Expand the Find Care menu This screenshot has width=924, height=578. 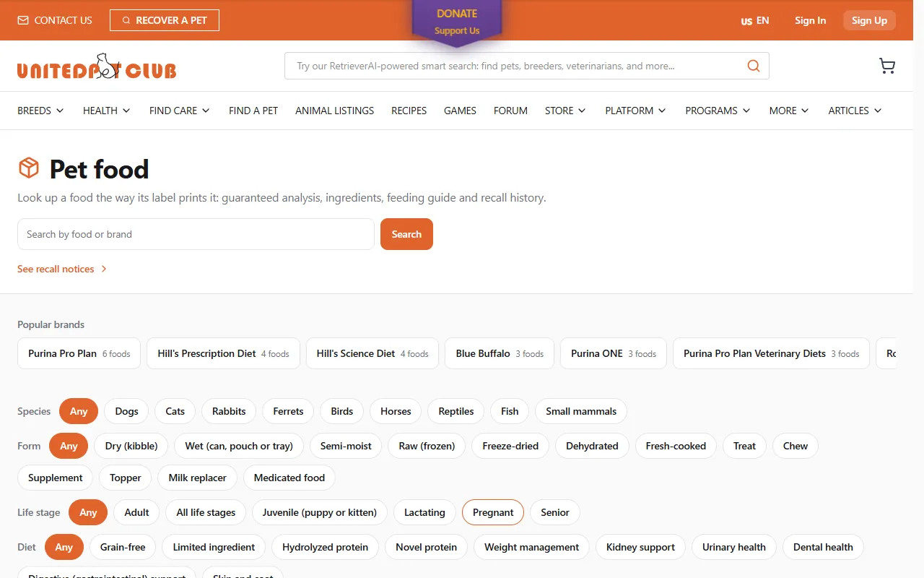pyautogui.click(x=180, y=111)
